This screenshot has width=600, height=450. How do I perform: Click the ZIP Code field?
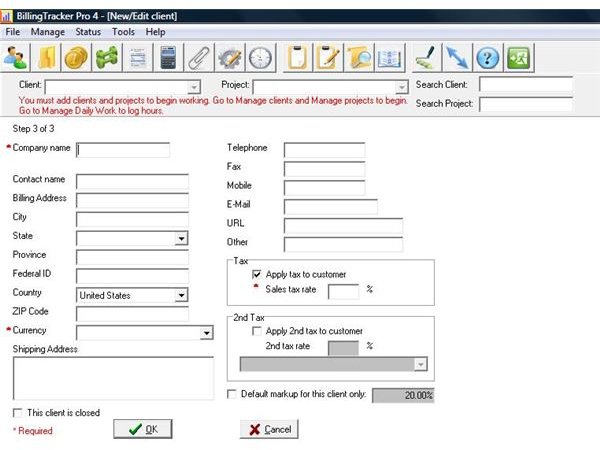tap(132, 314)
